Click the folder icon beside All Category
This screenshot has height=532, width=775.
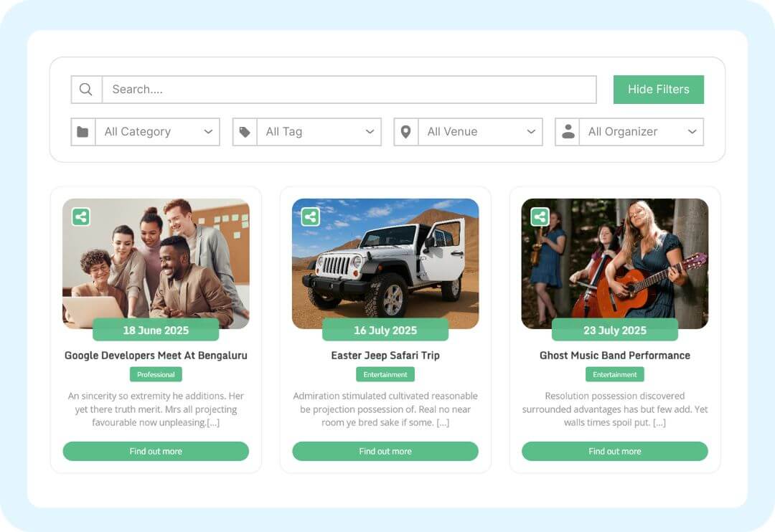click(x=83, y=132)
